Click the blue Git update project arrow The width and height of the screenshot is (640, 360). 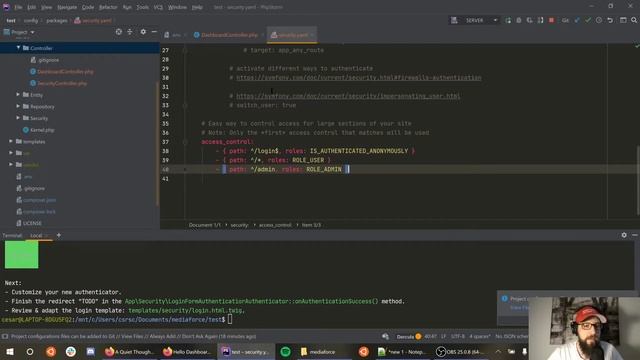pos(577,20)
